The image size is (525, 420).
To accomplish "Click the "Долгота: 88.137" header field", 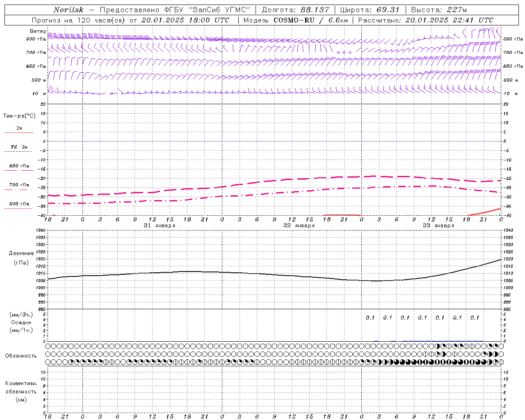I will pyautogui.click(x=295, y=10).
